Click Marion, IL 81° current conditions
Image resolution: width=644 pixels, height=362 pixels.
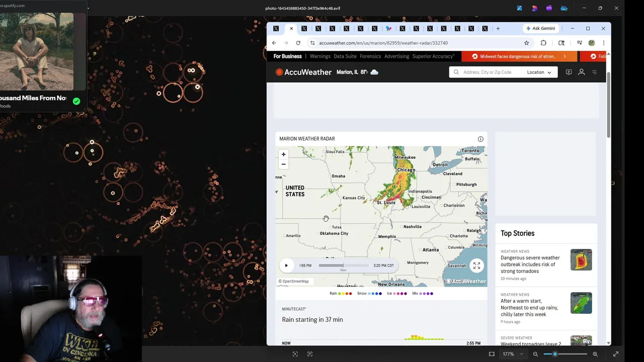pyautogui.click(x=357, y=72)
